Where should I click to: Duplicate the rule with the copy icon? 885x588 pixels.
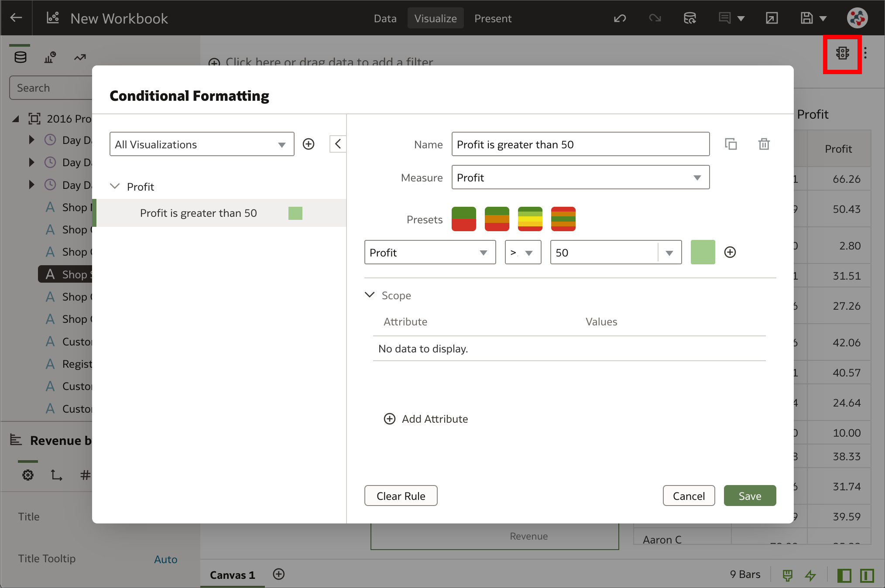pyautogui.click(x=731, y=144)
